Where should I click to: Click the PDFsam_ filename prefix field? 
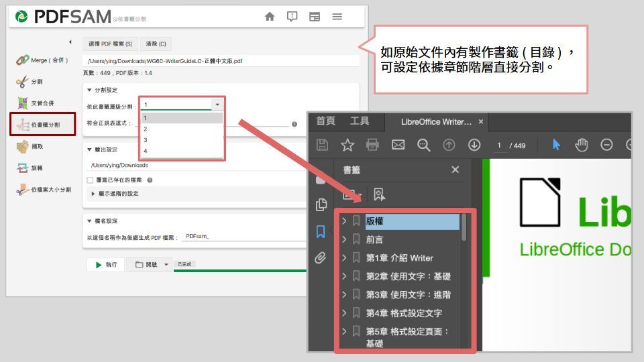245,237
